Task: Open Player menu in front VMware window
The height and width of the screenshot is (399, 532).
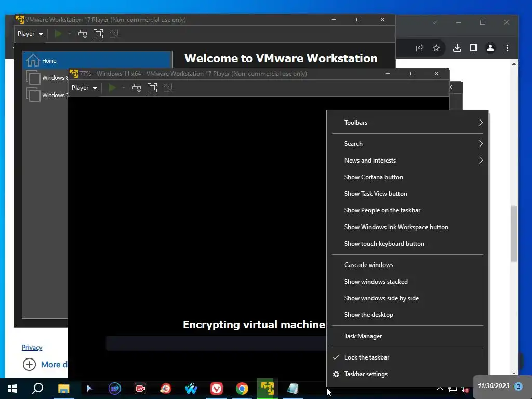Action: pyautogui.click(x=84, y=88)
